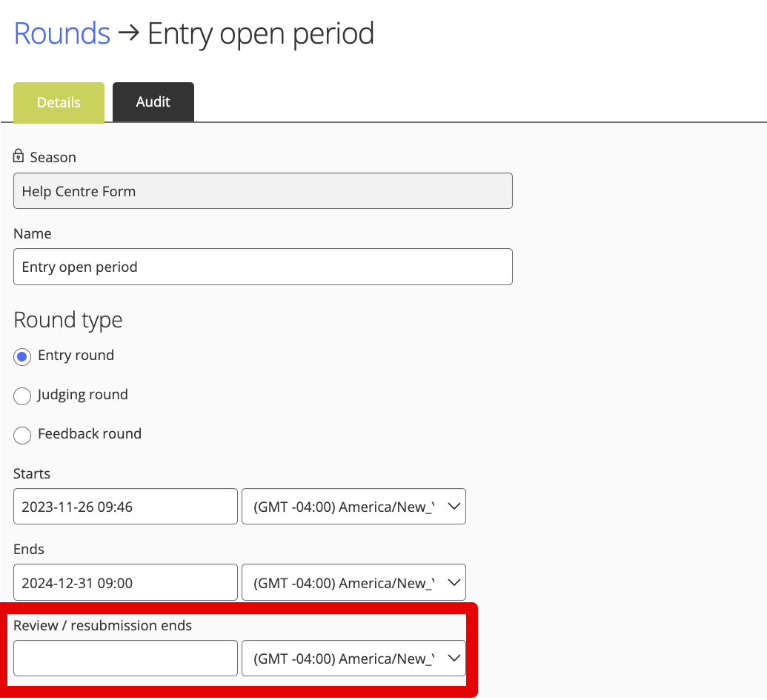
Task: Choose the Judging round option
Action: click(x=21, y=396)
